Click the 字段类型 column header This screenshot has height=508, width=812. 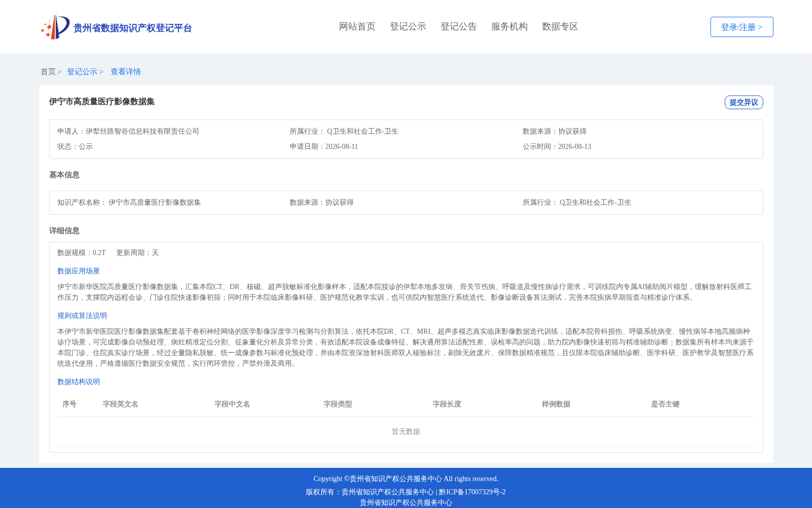click(x=338, y=404)
